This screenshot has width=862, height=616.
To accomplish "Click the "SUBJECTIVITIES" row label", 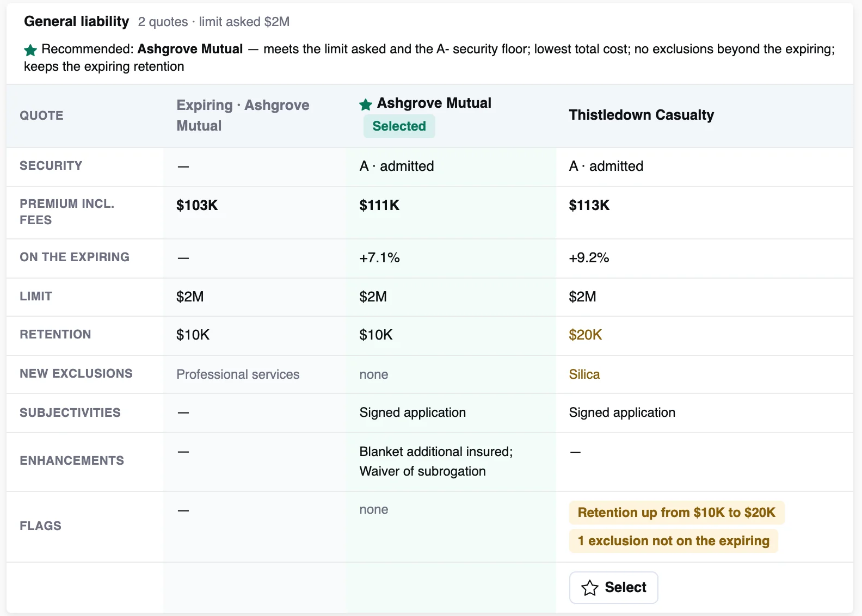I will [70, 412].
